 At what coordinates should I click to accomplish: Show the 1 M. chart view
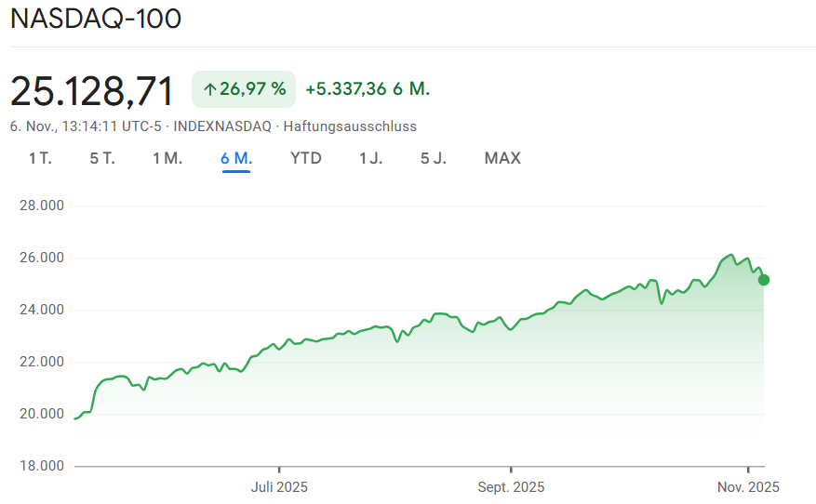167,158
